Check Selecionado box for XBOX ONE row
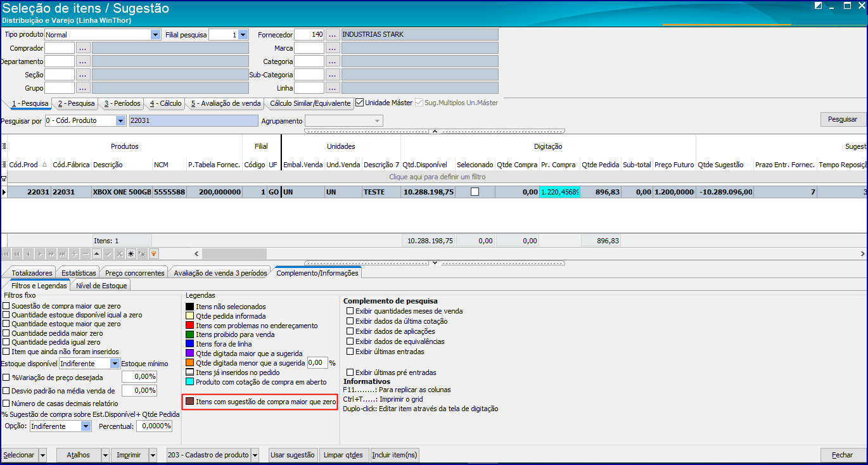Screen dimensions: 868x465 (475, 192)
